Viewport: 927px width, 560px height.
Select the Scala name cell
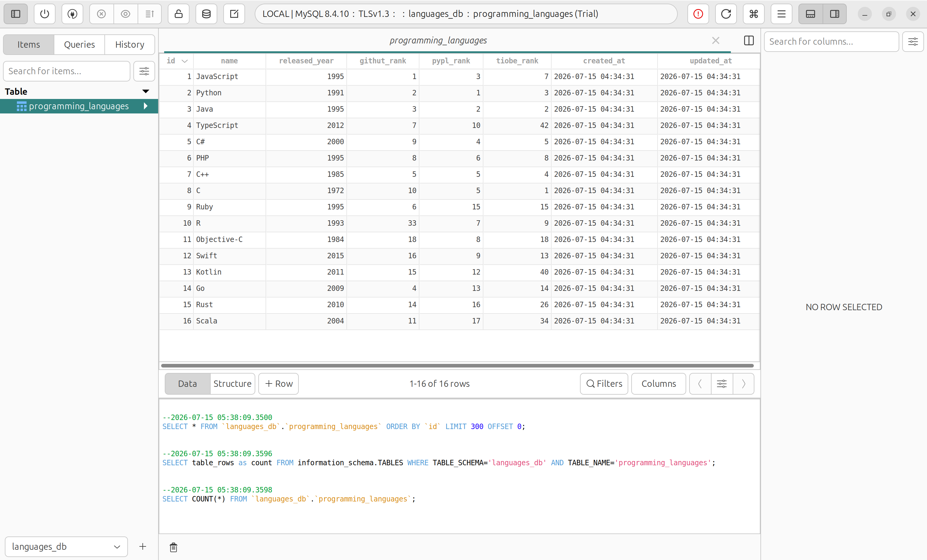[x=229, y=321]
